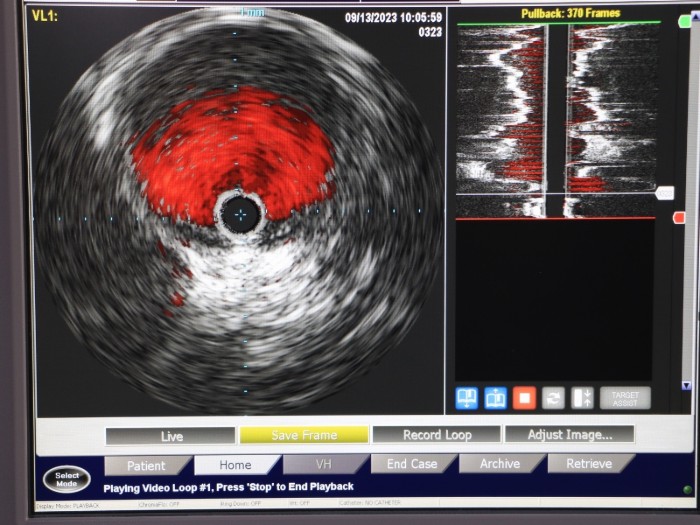Image resolution: width=700 pixels, height=525 pixels.
Task: Go to the Archive tab
Action: [500, 464]
